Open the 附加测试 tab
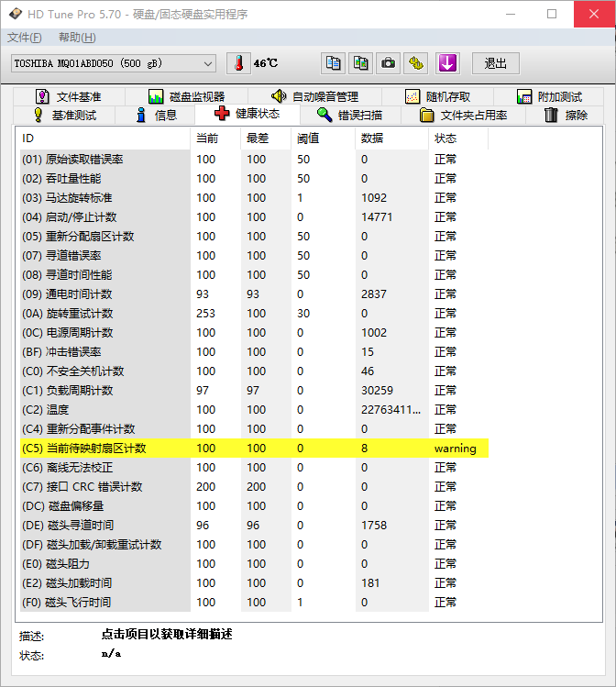Viewport: 616px width, 687px height. pos(549,96)
